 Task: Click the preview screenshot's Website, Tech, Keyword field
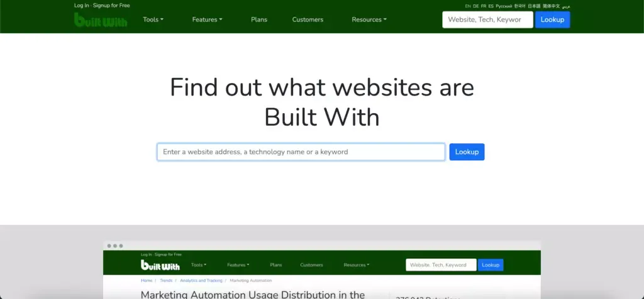[x=441, y=265]
